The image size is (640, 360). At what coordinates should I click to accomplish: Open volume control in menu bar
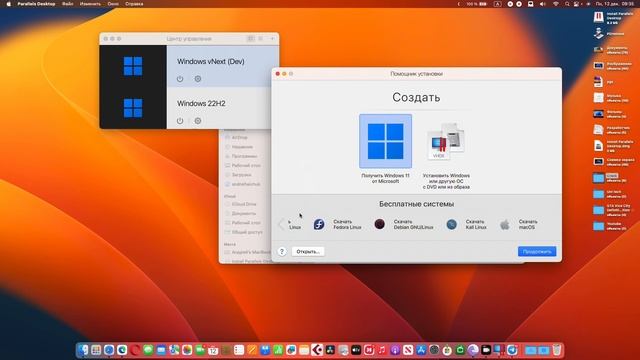tap(542, 4)
